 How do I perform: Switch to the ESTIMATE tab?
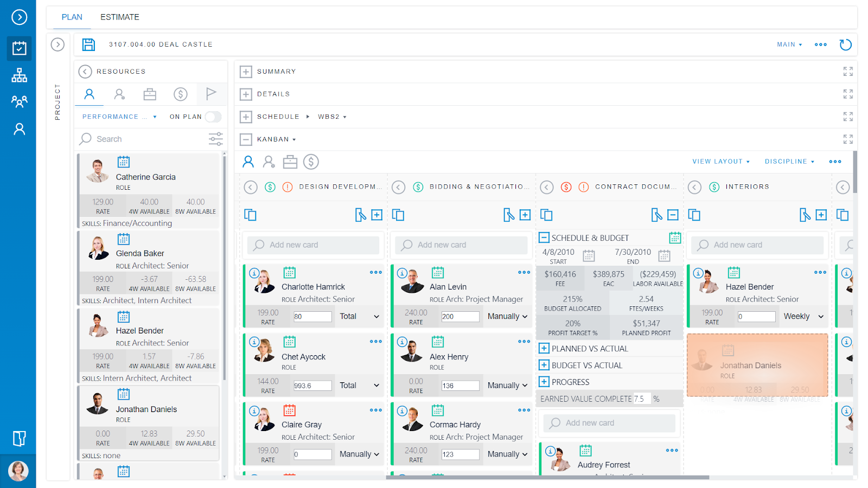coord(120,17)
